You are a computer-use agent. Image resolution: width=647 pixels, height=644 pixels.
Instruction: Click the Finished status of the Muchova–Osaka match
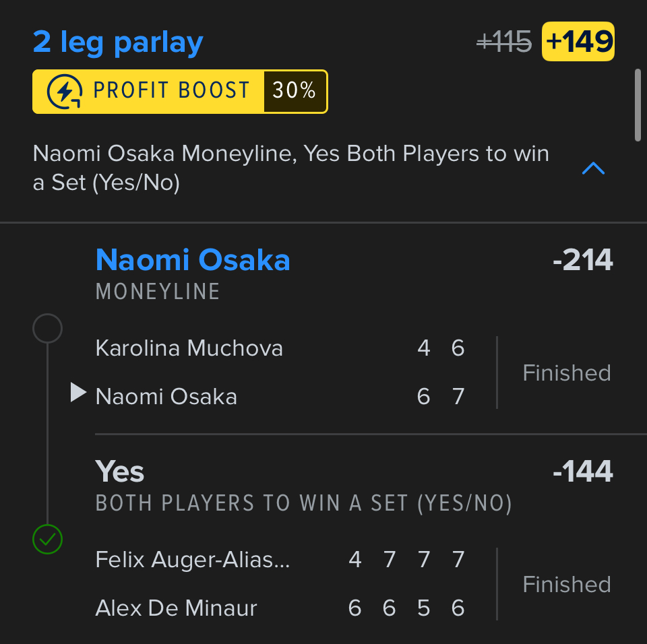566,373
